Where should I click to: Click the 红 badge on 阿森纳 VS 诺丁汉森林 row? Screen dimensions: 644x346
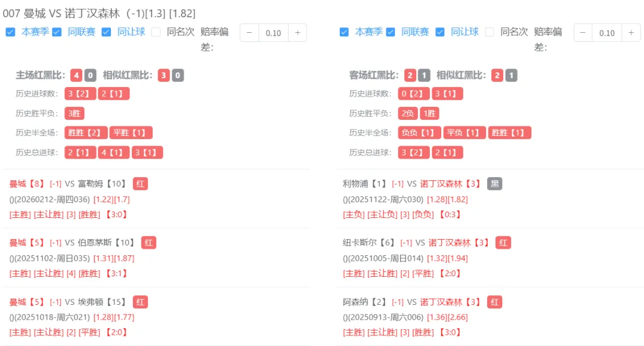click(x=495, y=302)
